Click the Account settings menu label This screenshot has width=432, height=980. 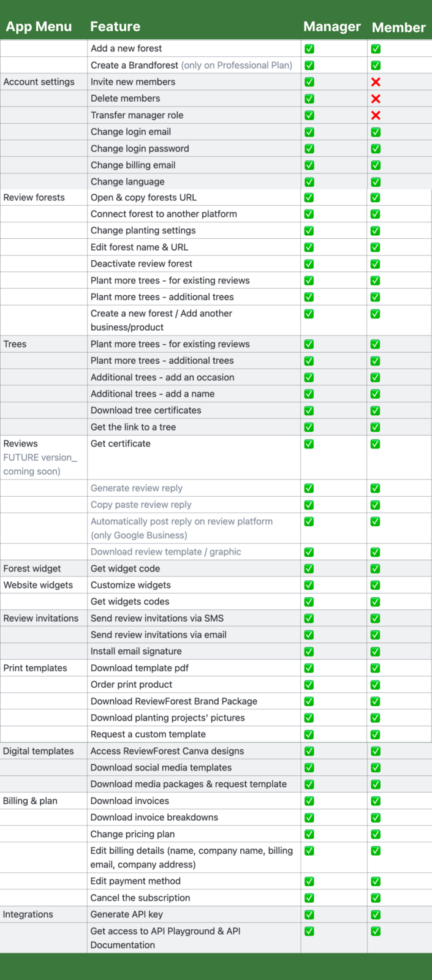click(39, 82)
